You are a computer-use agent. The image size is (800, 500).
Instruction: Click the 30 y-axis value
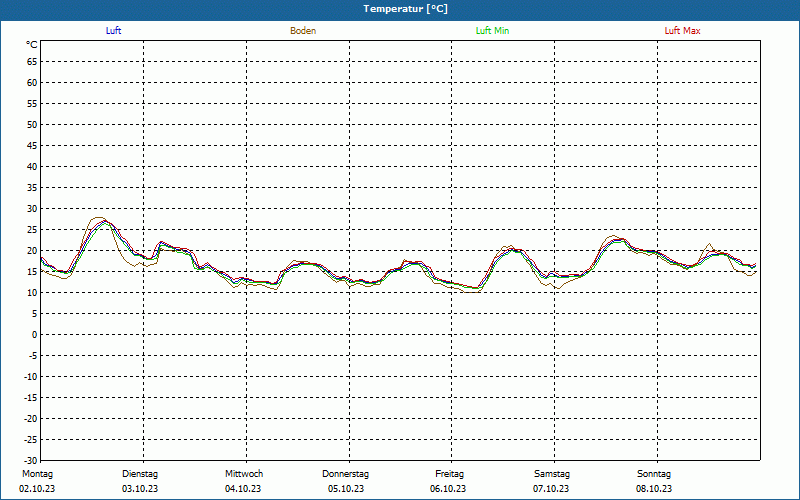point(32,209)
